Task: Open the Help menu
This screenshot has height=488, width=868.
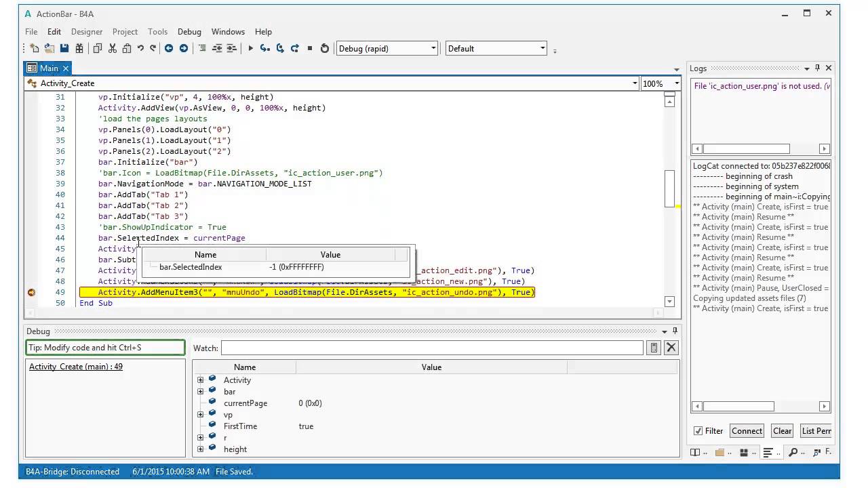Action: (x=263, y=32)
